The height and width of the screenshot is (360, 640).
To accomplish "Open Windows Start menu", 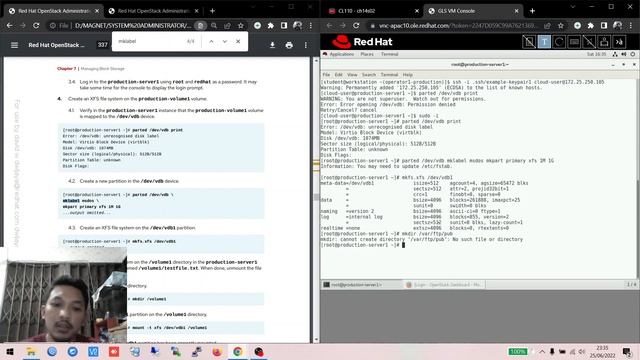I will (10, 351).
